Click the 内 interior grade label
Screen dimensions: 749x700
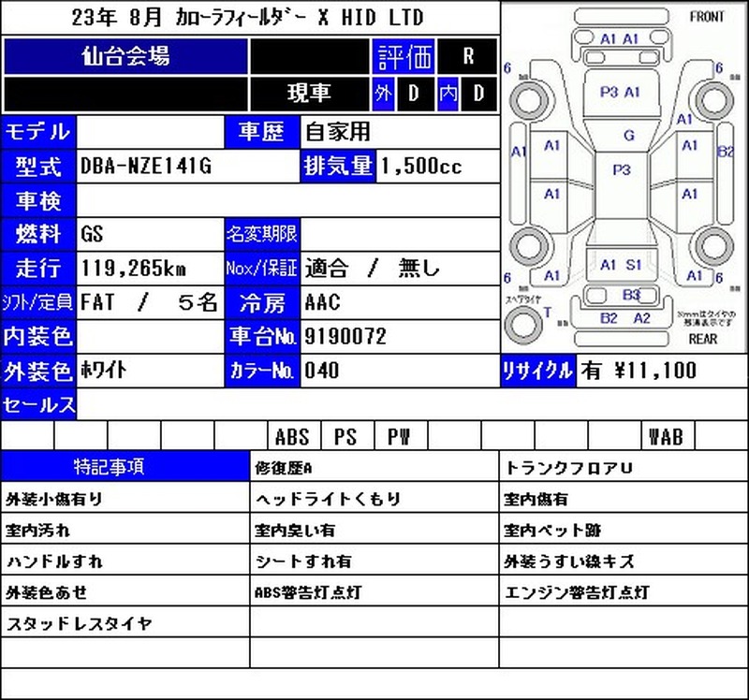tap(448, 93)
